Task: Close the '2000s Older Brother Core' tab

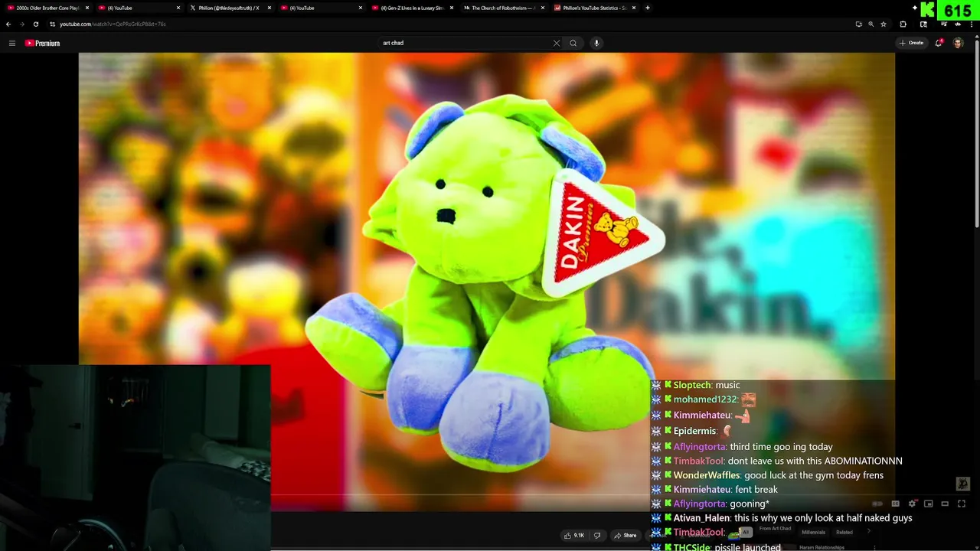Action: [x=87, y=8]
